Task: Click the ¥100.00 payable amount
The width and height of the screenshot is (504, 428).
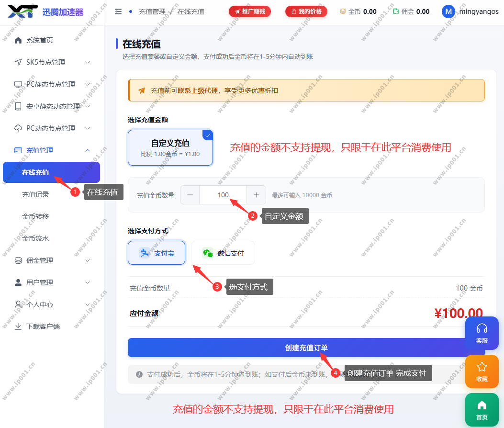Action: (459, 313)
